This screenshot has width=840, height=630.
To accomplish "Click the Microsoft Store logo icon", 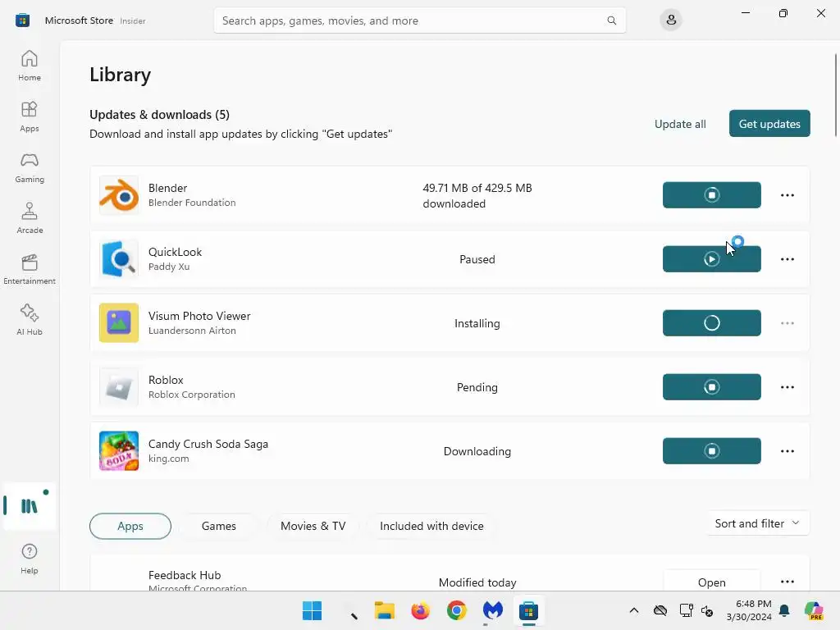I will point(22,21).
